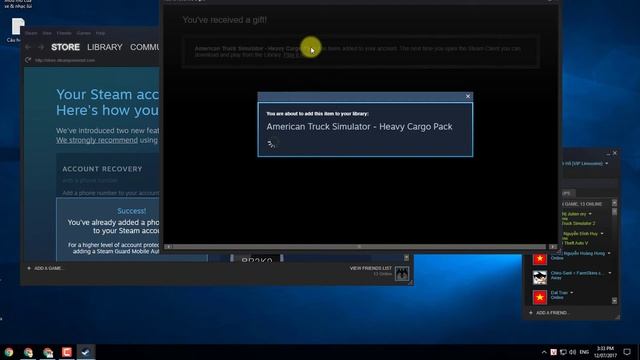Open network status tray icon

(563, 352)
